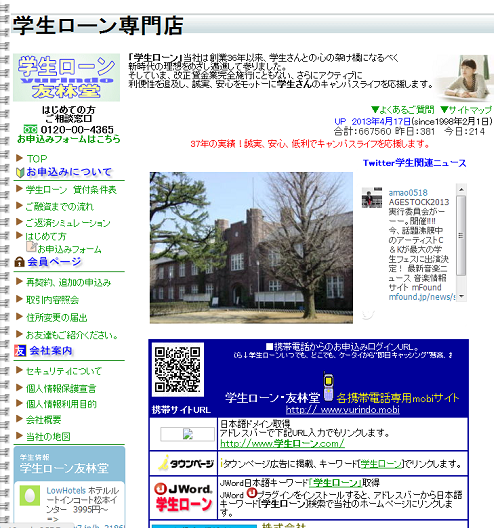Open 個人情報保護宣言 link

(x=61, y=388)
